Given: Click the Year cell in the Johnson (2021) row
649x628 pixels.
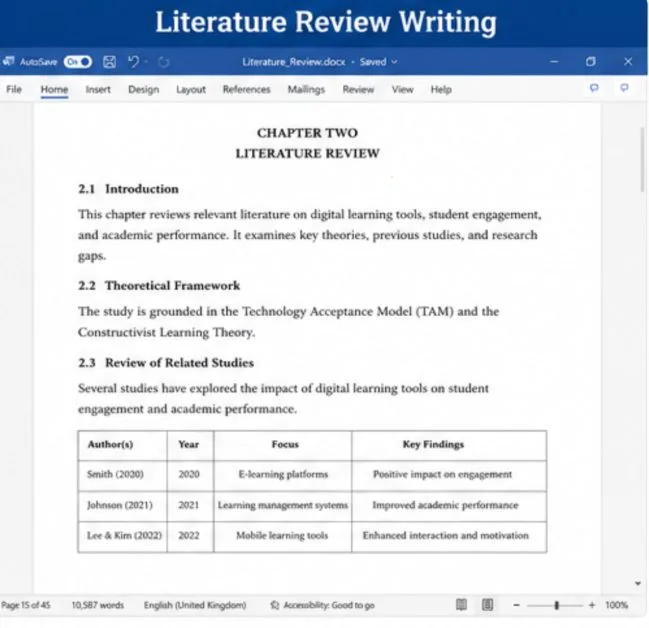Looking at the screenshot, I should point(190,506).
